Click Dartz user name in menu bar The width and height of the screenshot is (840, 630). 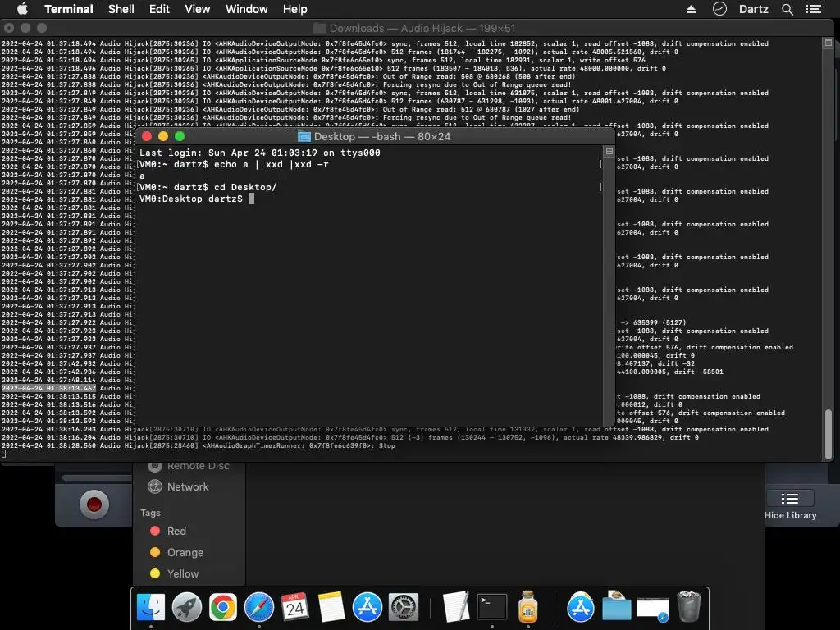click(753, 9)
